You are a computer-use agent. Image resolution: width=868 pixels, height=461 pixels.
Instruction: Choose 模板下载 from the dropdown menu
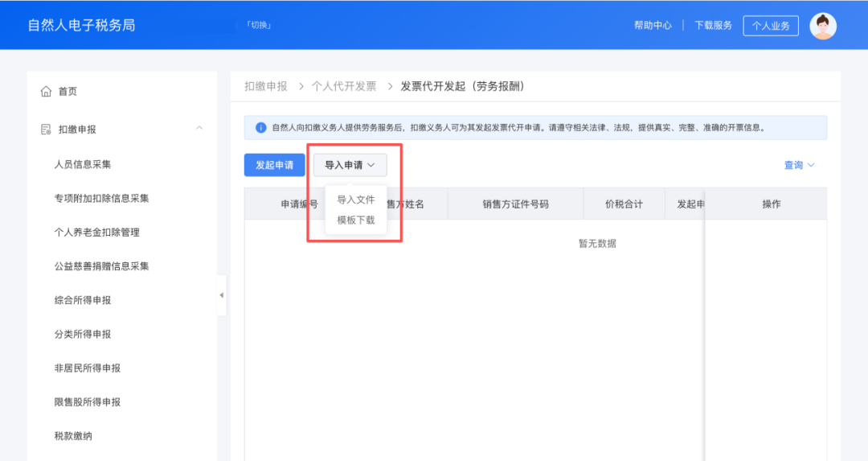(356, 220)
